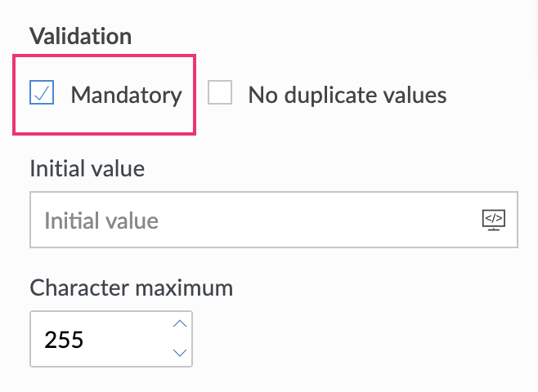Select the 255 value in Character maximum

(x=64, y=340)
